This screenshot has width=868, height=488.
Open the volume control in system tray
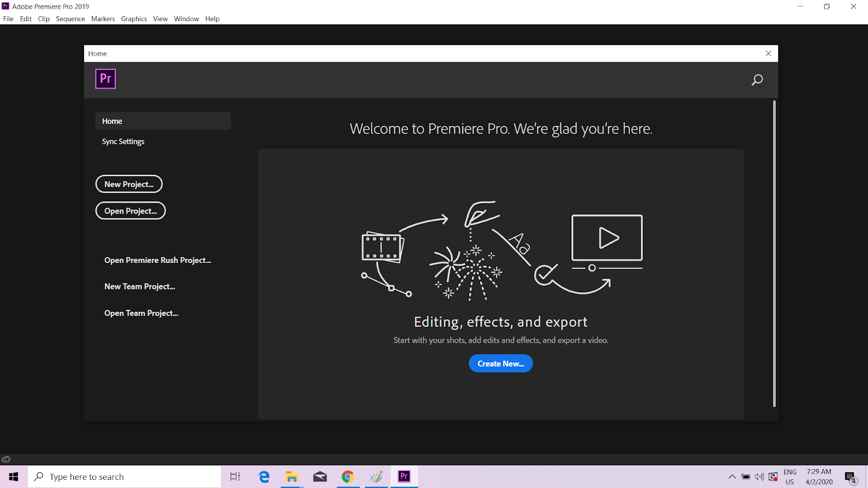[759, 477]
